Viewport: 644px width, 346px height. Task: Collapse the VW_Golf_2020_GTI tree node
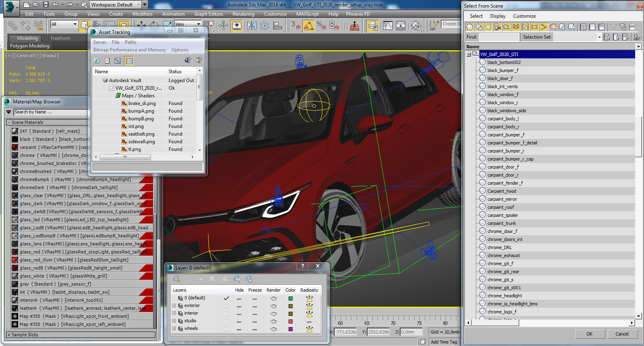469,54
